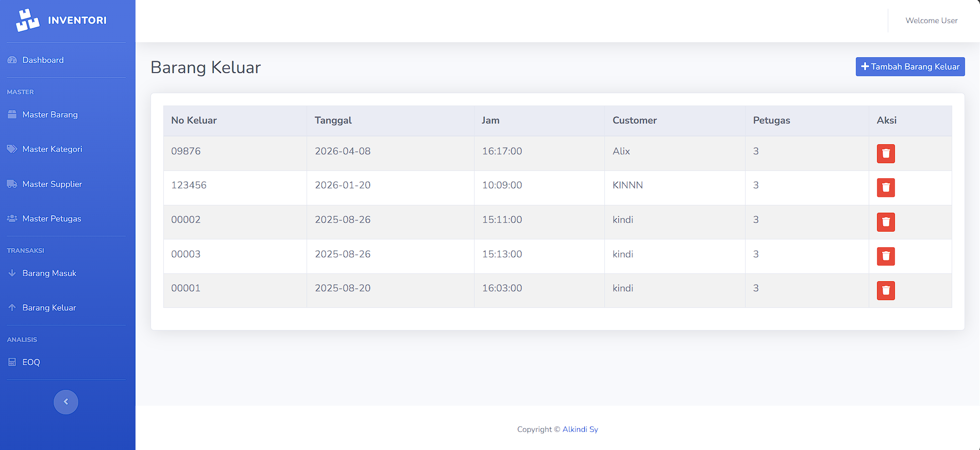
Task: Open Alkindi Sy footer link
Action: click(x=580, y=429)
